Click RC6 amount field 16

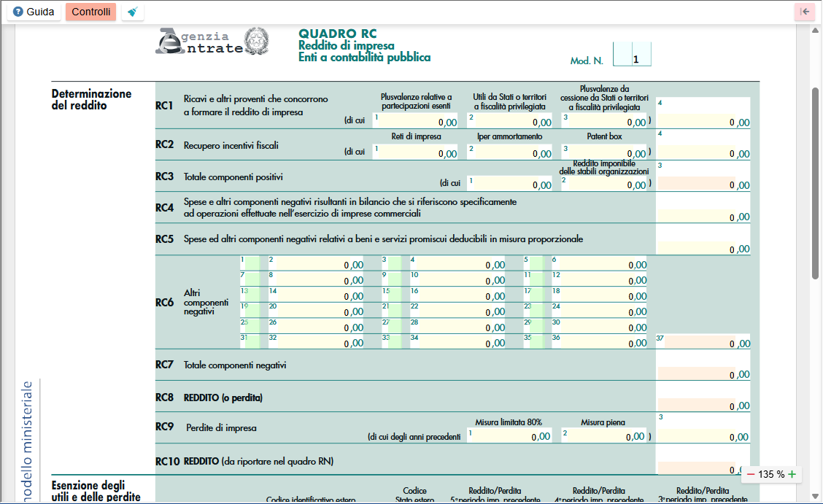tap(457, 295)
